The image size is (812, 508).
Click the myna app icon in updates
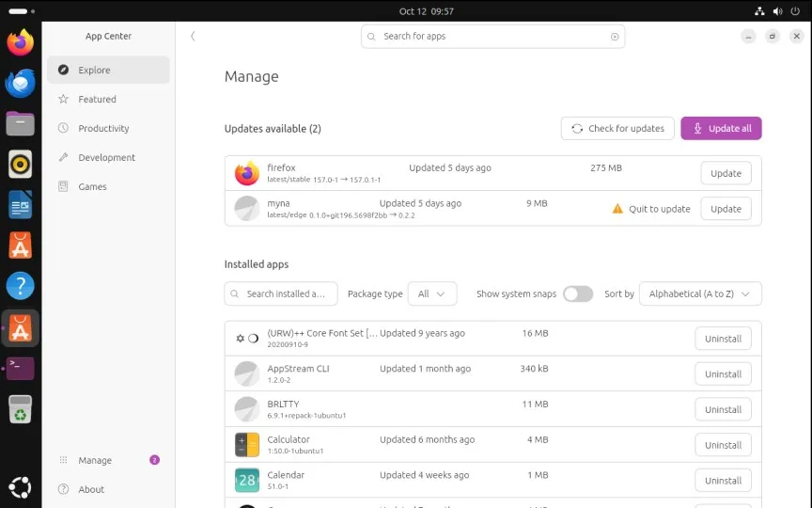[247, 209]
